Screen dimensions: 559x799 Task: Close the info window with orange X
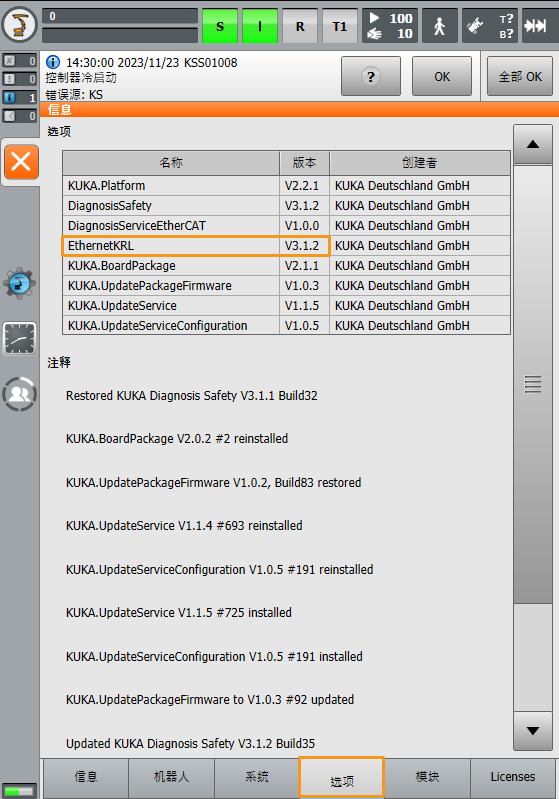(21, 162)
